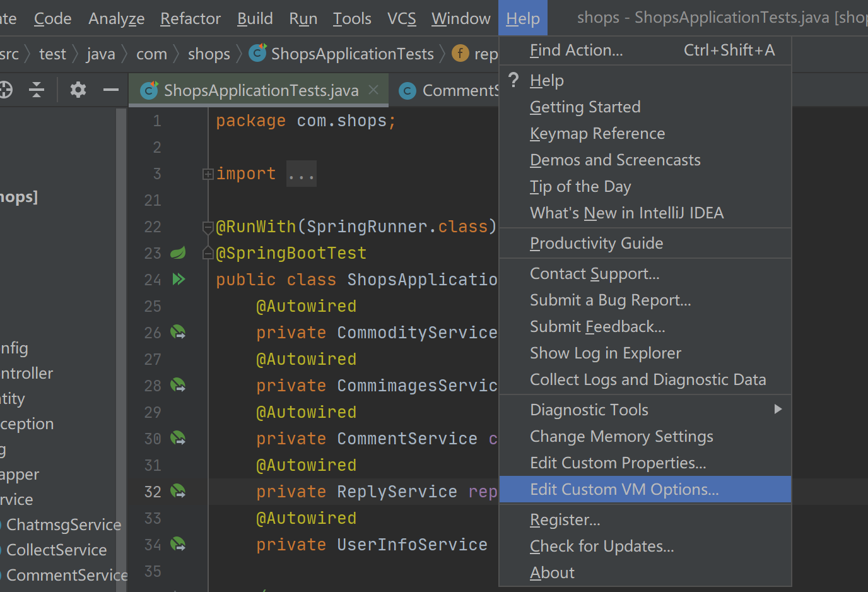Select Find Action from Help menu

[x=645, y=50]
